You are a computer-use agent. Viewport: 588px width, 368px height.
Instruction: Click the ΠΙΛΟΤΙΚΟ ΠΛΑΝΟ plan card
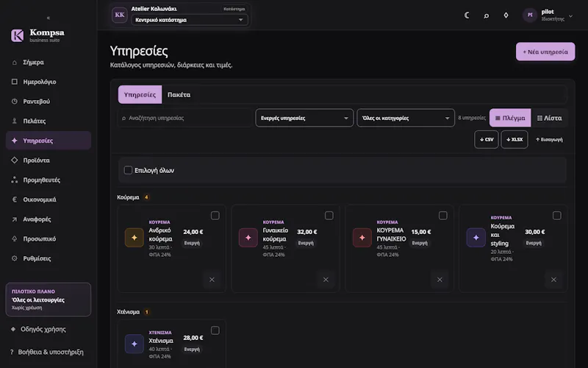[x=49, y=300]
